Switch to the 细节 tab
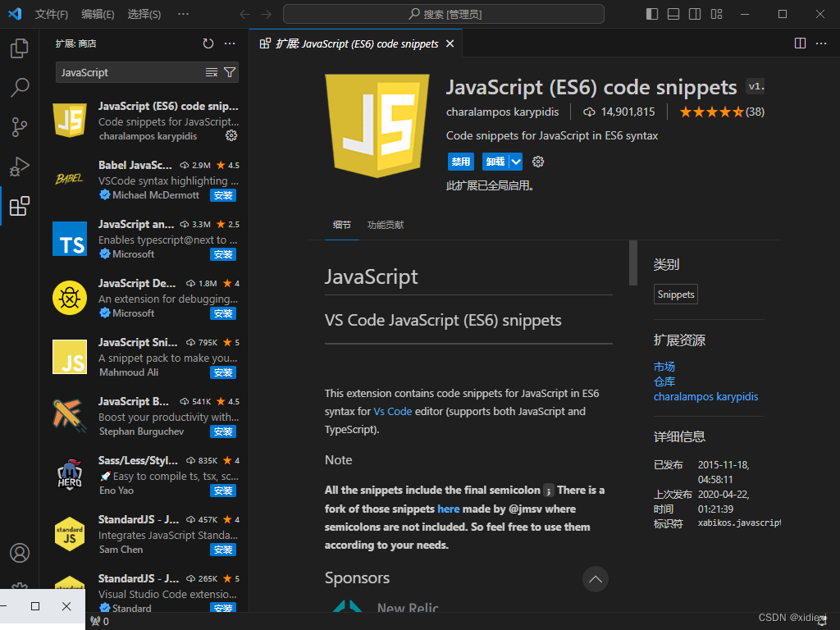 click(x=342, y=225)
